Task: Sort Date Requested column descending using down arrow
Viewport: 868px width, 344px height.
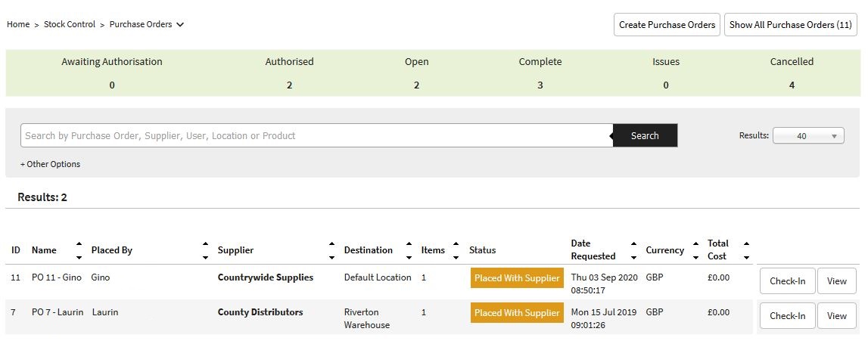Action: coord(633,257)
